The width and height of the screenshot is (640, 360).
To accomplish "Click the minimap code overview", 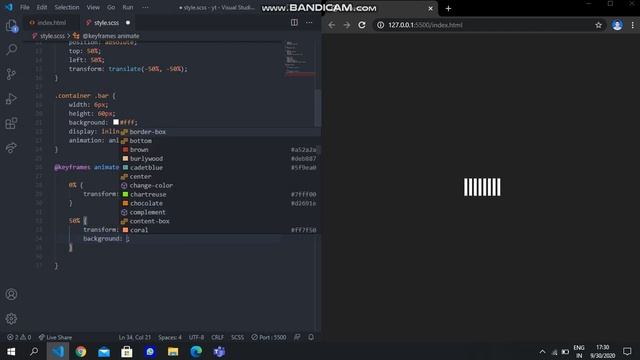I will [x=299, y=58].
